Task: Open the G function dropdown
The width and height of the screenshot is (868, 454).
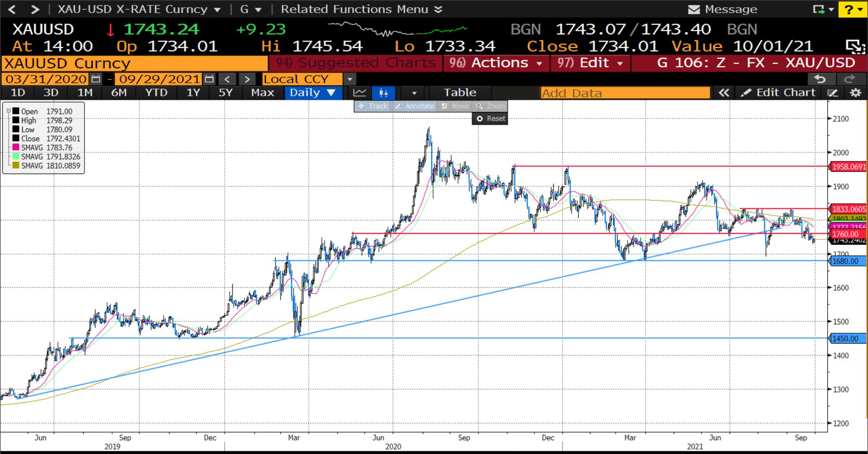Action: (250, 9)
